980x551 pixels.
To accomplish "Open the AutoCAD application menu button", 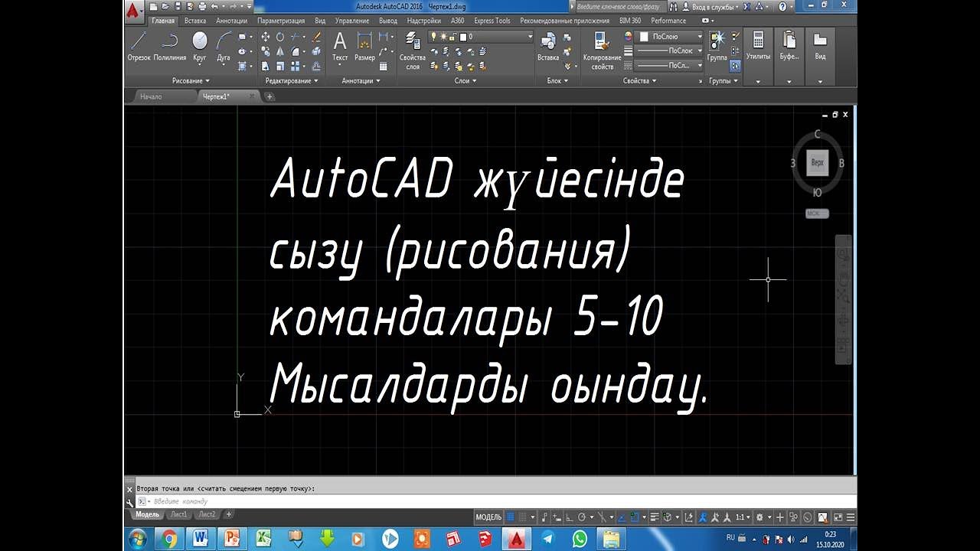I will [x=134, y=10].
